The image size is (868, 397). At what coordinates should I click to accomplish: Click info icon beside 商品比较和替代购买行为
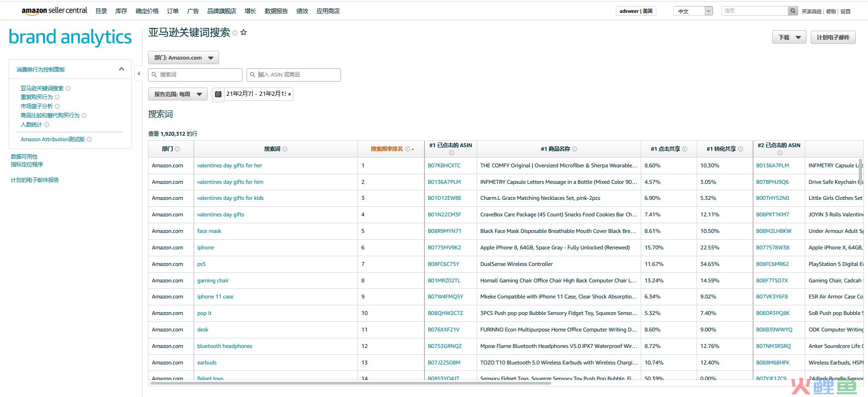point(84,116)
